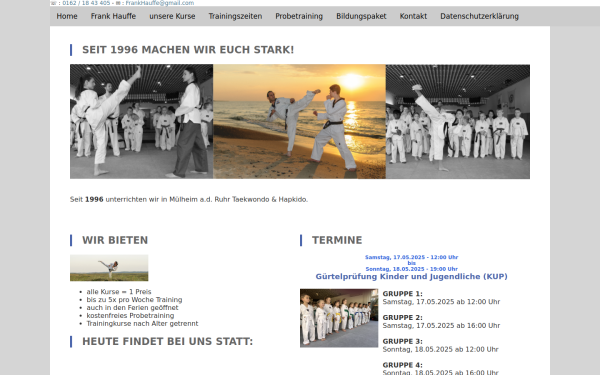Click 'Sonntag, 18.05.2025 ab 12:00 Uhr' text
This screenshot has width=600, height=375.
[440, 349]
